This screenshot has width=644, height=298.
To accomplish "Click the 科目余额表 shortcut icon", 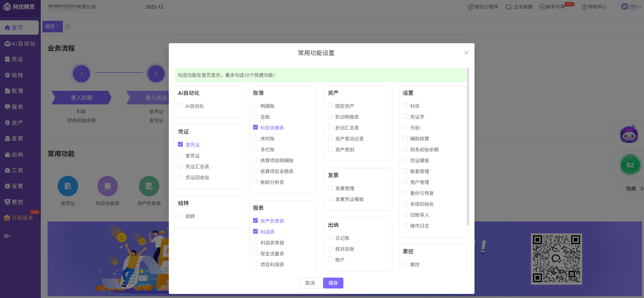I will click(x=108, y=186).
